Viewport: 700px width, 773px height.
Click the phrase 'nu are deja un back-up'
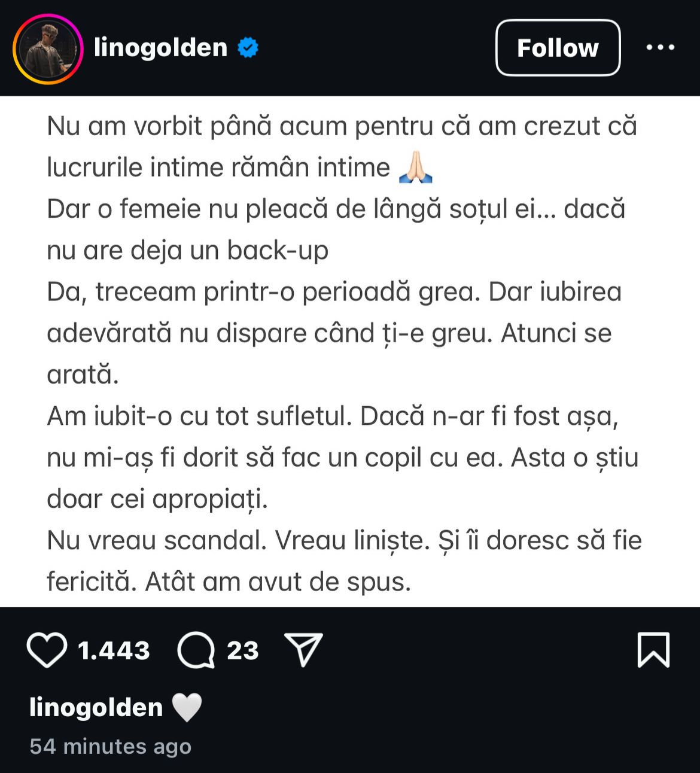tap(188, 251)
